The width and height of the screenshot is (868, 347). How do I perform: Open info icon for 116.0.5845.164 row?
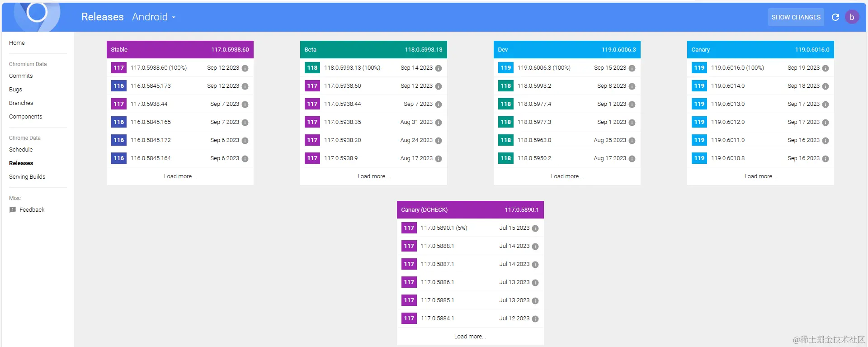click(245, 159)
